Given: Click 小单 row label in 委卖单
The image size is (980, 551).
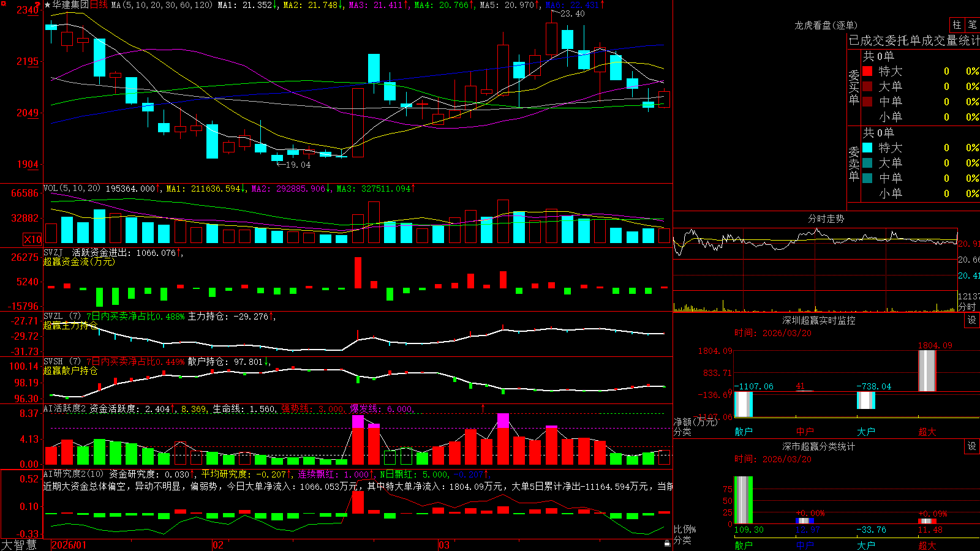Looking at the screenshot, I should coord(891,193).
